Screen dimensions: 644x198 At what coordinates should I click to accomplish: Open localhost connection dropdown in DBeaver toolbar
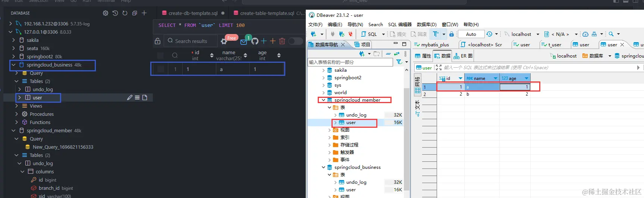(538, 34)
